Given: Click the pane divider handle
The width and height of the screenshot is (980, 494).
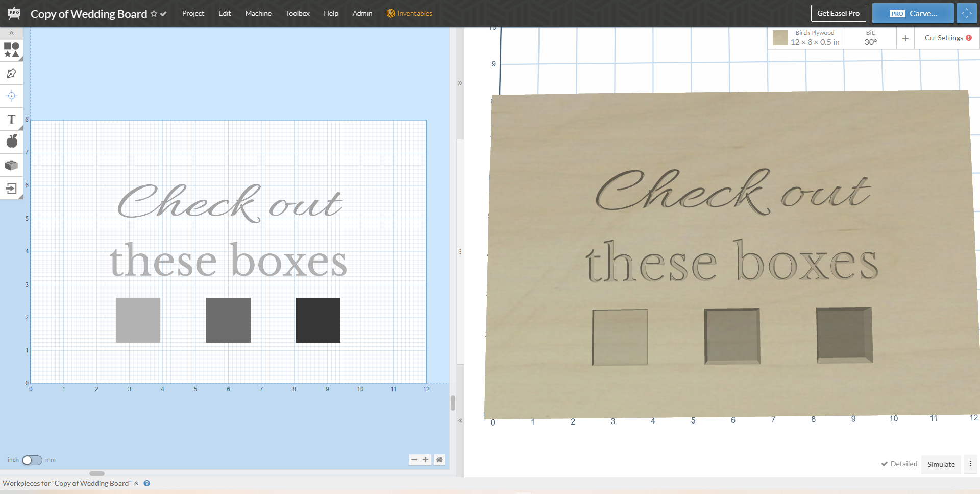Looking at the screenshot, I should tap(460, 251).
